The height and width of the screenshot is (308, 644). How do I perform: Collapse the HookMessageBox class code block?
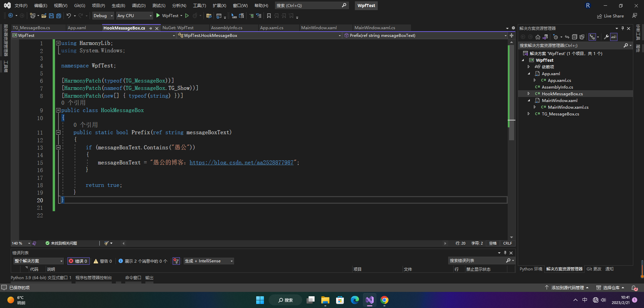pos(58,110)
